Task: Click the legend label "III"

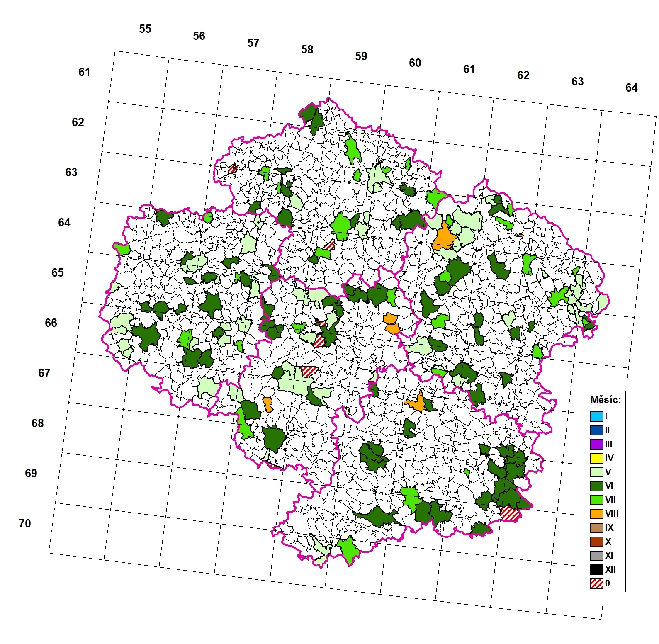Action: tap(608, 444)
